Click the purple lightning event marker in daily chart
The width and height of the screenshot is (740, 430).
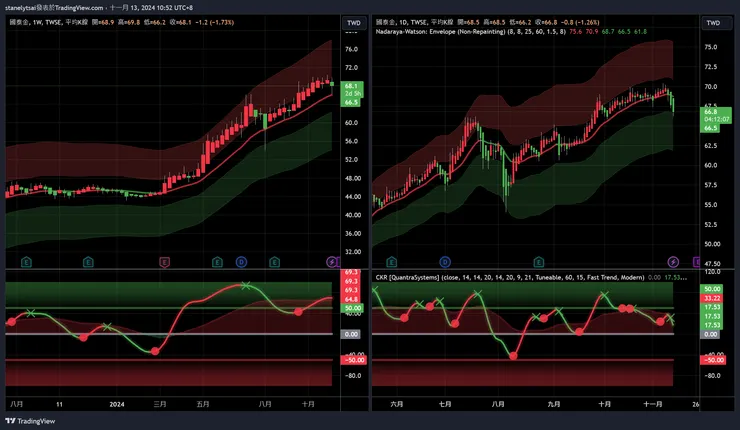(x=673, y=262)
